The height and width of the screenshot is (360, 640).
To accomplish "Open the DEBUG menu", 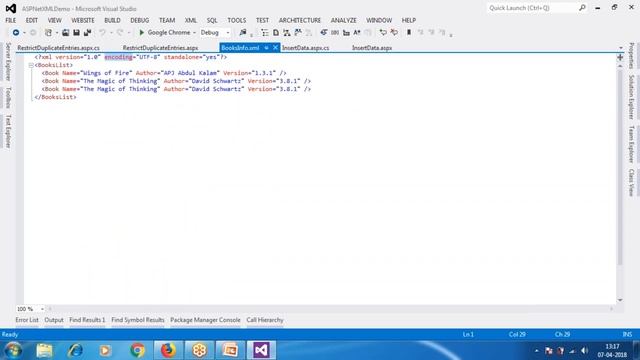I will (140, 20).
